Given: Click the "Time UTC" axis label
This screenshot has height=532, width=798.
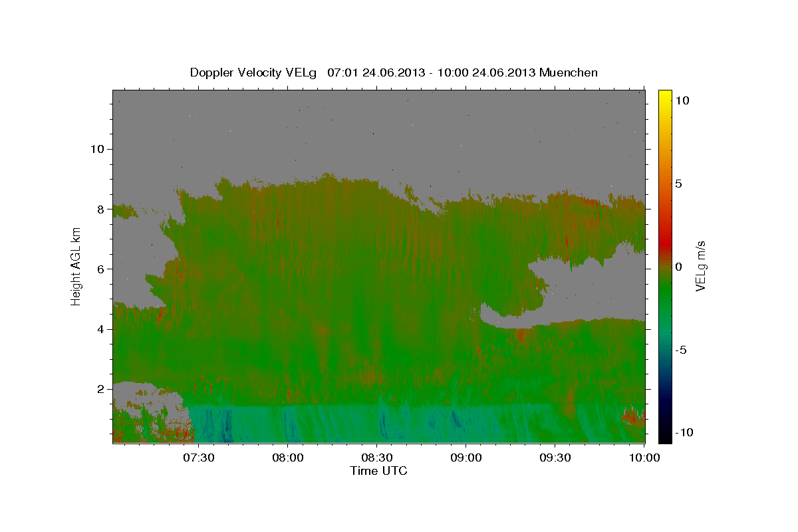Looking at the screenshot, I should (378, 471).
